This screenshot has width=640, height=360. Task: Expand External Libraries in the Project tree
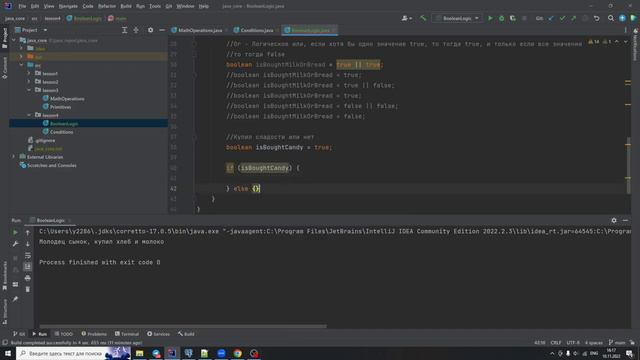pos(14,157)
